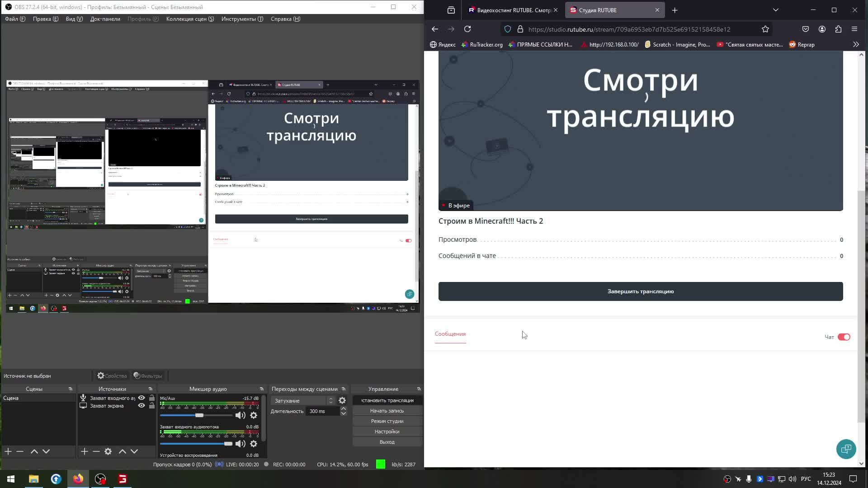Image resolution: width=868 pixels, height=488 pixels.
Task: Mute the Mic/Aux speaker icon
Action: (x=240, y=415)
